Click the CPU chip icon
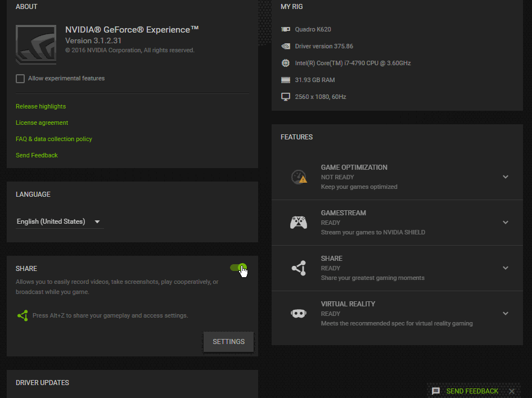Image resolution: width=532 pixels, height=398 pixels. (286, 63)
